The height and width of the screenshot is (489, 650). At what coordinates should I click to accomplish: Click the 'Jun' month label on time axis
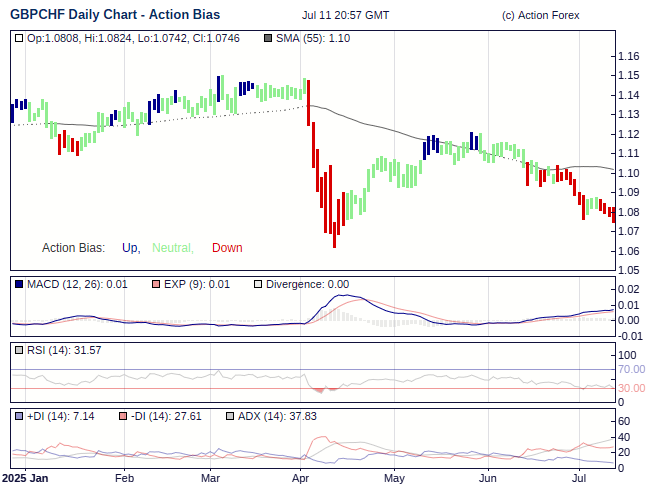point(487,479)
